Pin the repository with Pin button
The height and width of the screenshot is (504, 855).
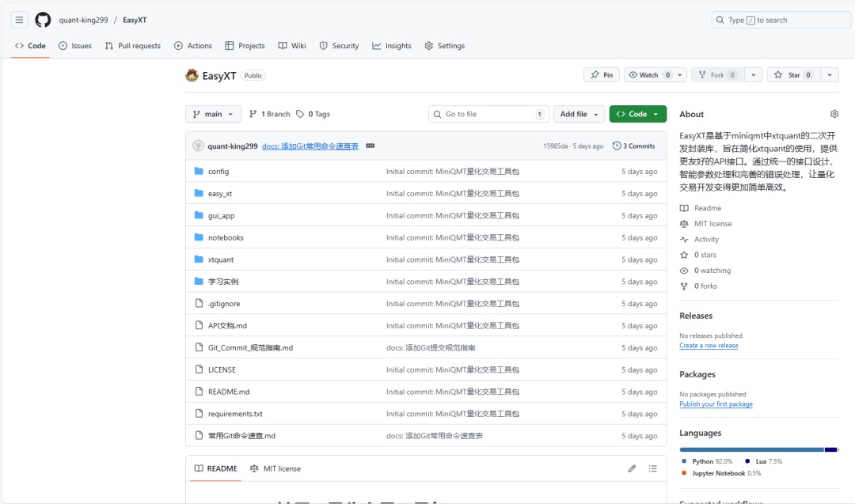(x=602, y=75)
